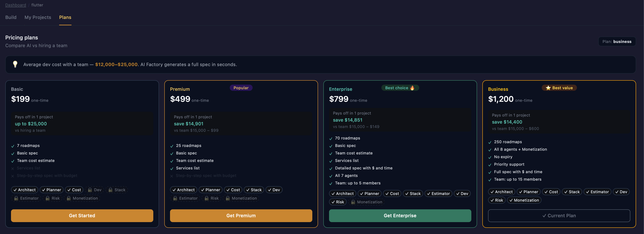Click the disabled 'Services list' in Basic plan
This screenshot has height=234, width=644.
tap(28, 168)
